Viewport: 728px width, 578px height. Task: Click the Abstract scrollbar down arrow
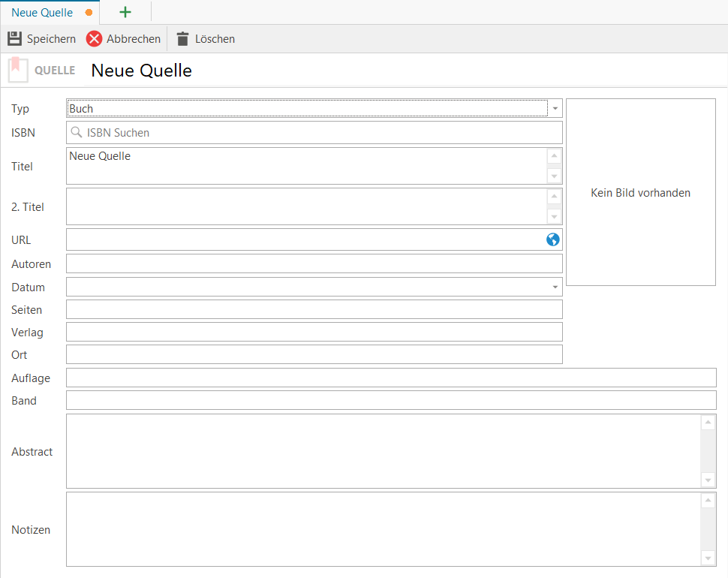pyautogui.click(x=708, y=480)
